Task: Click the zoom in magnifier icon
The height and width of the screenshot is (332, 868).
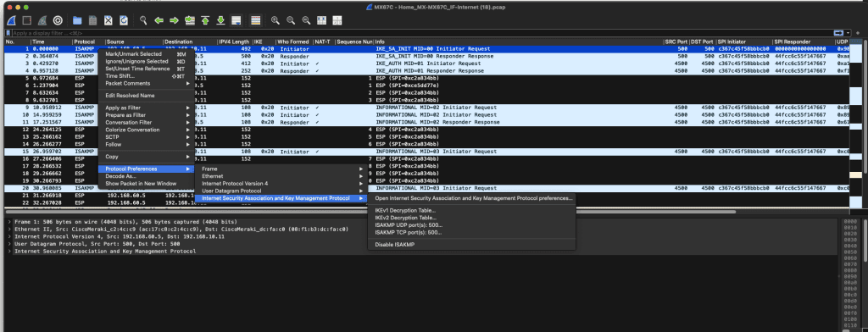Action: pyautogui.click(x=275, y=20)
